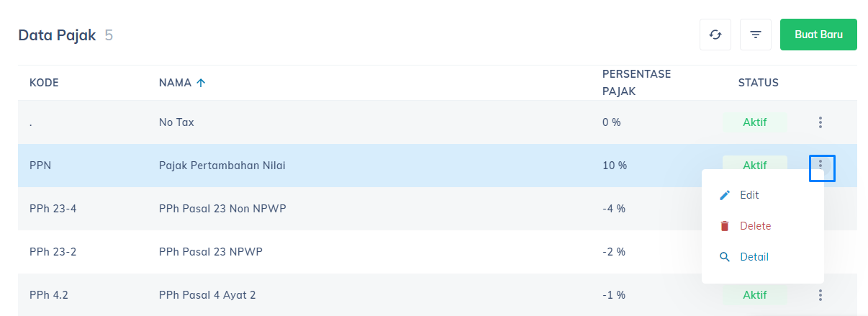Image resolution: width=868 pixels, height=316 pixels.
Task: Click the red trash Delete icon
Action: pyautogui.click(x=725, y=226)
